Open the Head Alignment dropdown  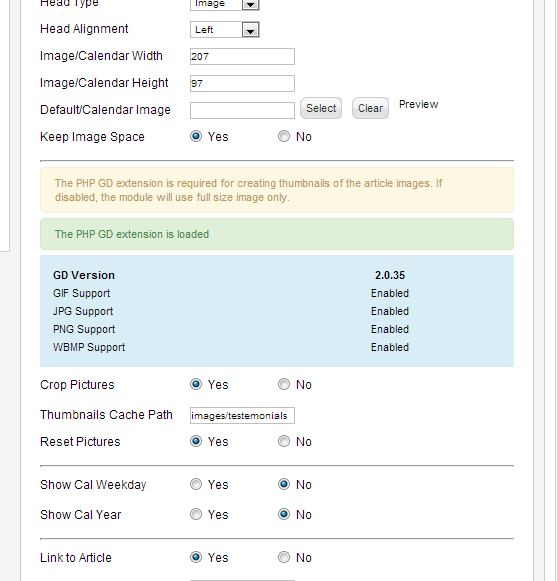pyautogui.click(x=225, y=30)
